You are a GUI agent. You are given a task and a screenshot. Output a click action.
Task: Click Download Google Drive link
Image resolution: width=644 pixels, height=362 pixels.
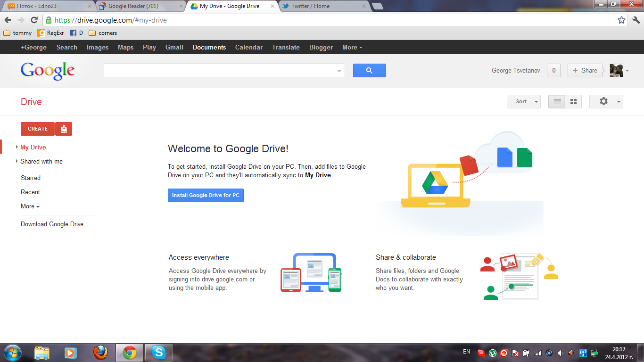52,224
